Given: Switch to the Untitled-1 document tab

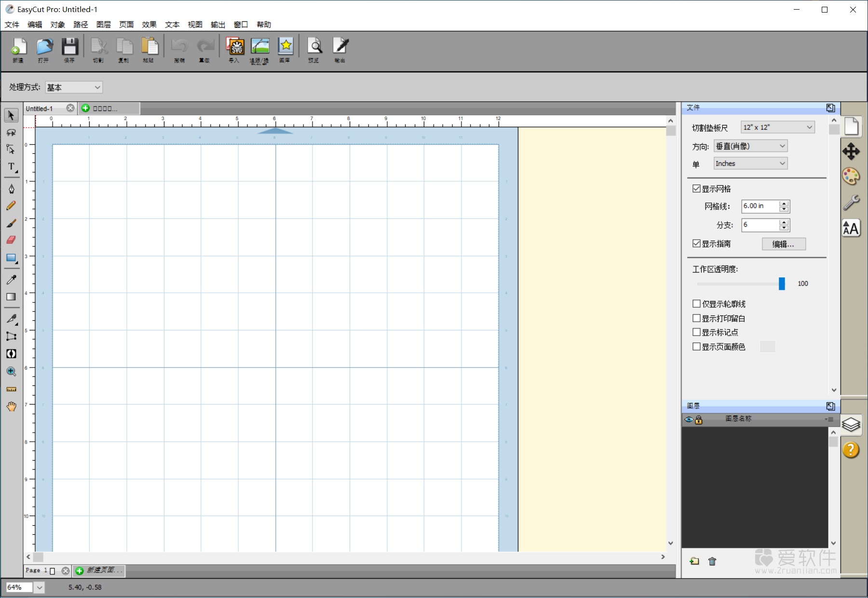Looking at the screenshot, I should coord(41,108).
